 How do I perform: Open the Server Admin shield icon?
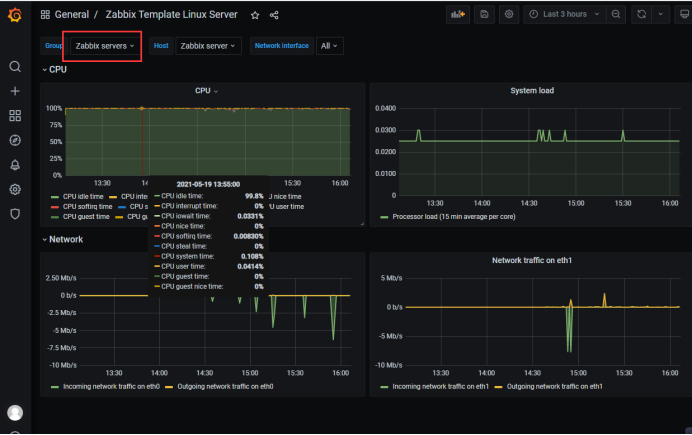point(15,214)
